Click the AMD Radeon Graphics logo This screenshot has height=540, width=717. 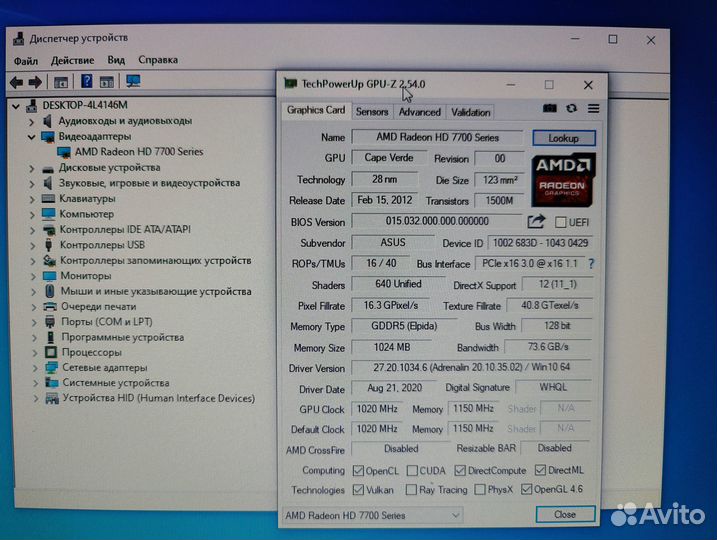point(563,180)
